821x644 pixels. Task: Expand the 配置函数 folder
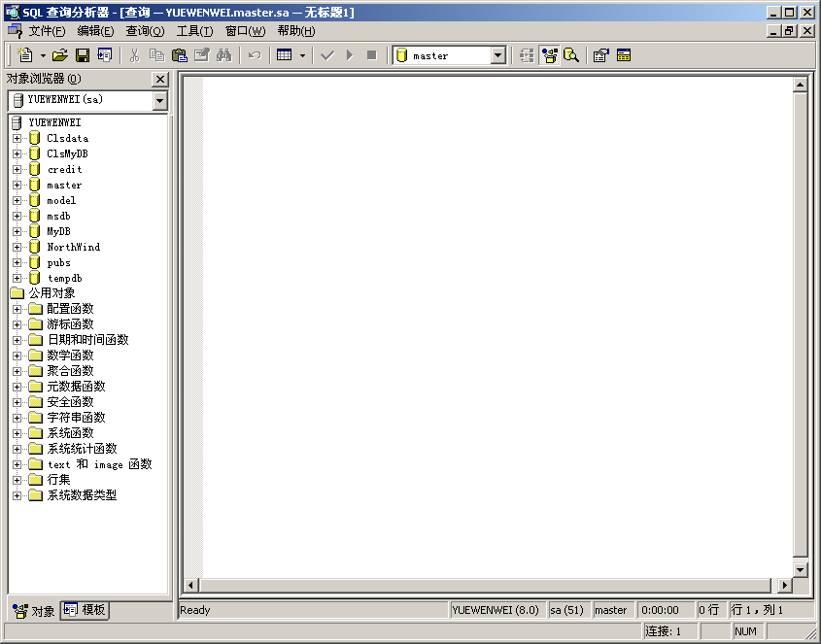point(17,309)
